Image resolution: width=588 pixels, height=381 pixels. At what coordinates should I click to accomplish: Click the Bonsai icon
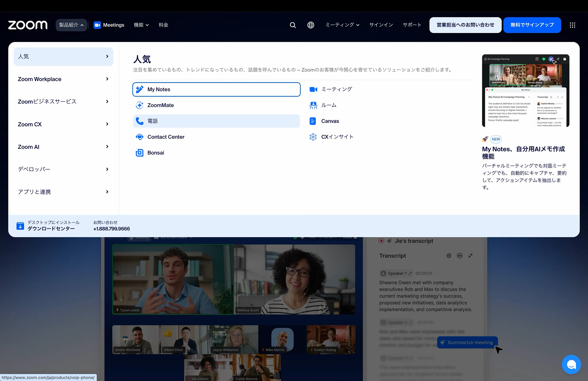pyautogui.click(x=140, y=153)
